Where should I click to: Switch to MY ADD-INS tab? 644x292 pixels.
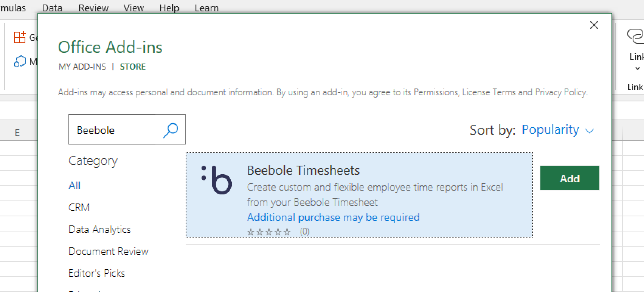(x=82, y=67)
